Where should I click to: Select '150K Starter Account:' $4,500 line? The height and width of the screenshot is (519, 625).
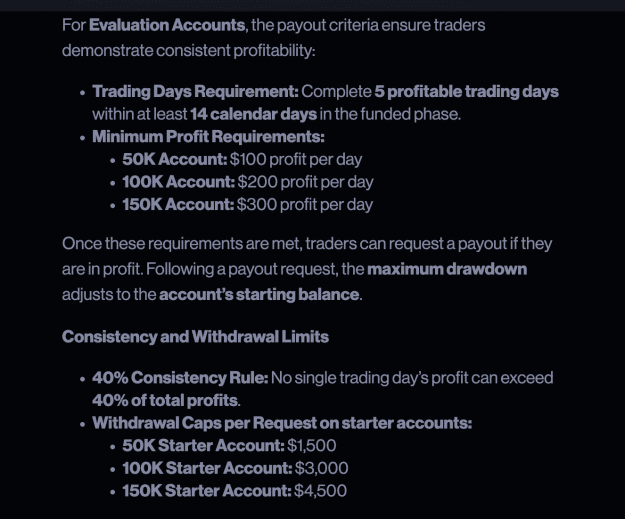pyautogui.click(x=234, y=491)
